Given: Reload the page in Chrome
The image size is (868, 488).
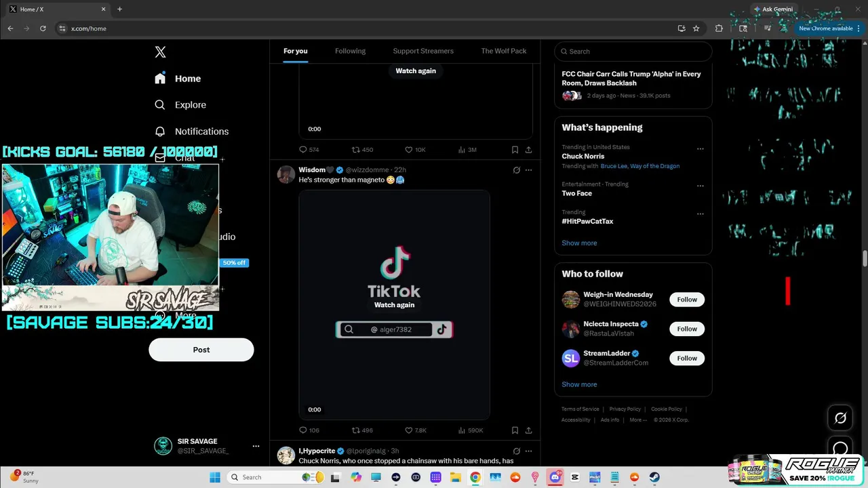Looking at the screenshot, I should point(43,28).
